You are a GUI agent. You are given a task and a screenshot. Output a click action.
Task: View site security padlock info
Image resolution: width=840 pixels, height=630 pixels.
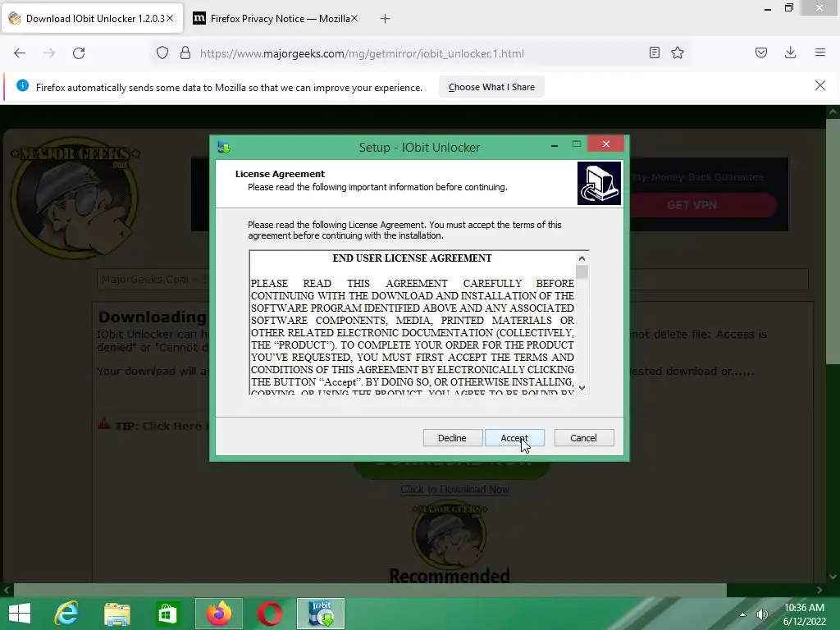185,53
